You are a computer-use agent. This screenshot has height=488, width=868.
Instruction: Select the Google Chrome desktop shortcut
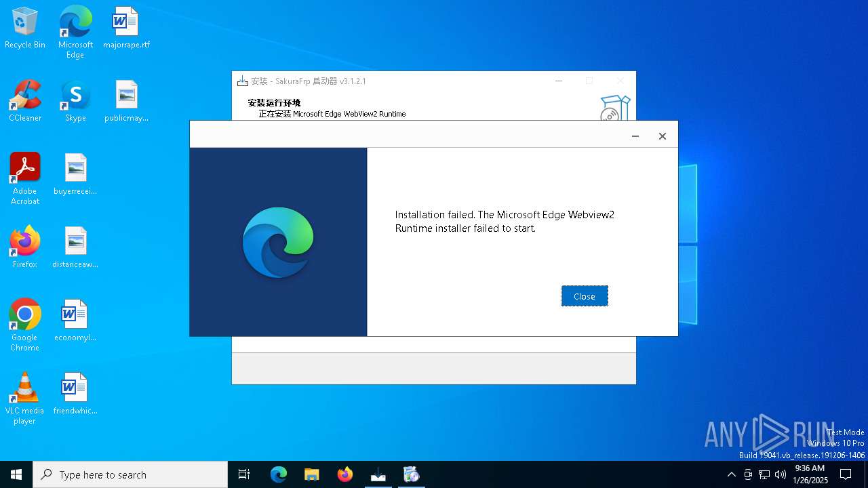click(x=25, y=325)
